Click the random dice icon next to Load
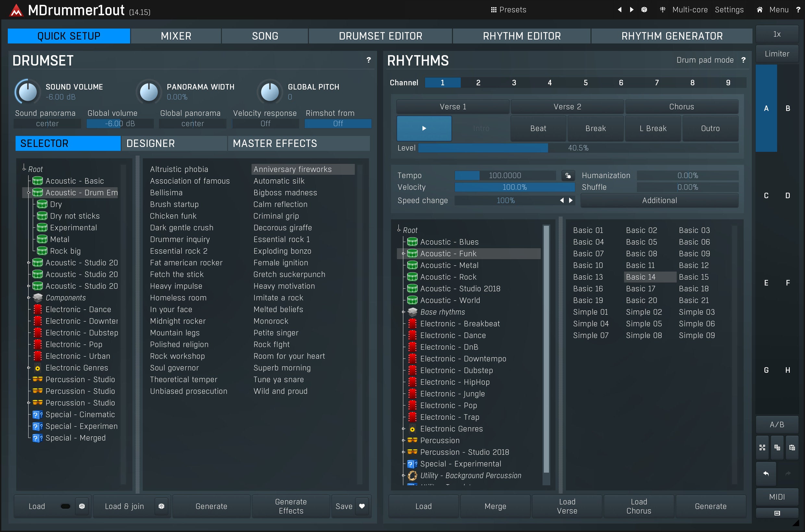 click(x=82, y=506)
